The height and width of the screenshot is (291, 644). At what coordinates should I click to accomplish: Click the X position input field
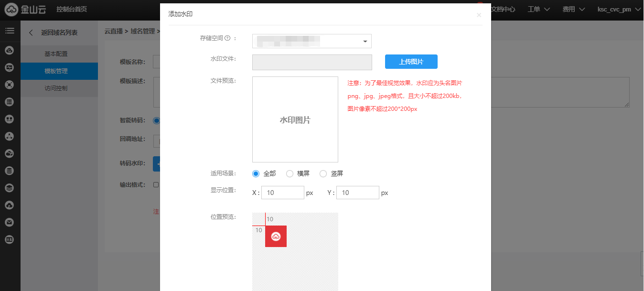coord(283,193)
